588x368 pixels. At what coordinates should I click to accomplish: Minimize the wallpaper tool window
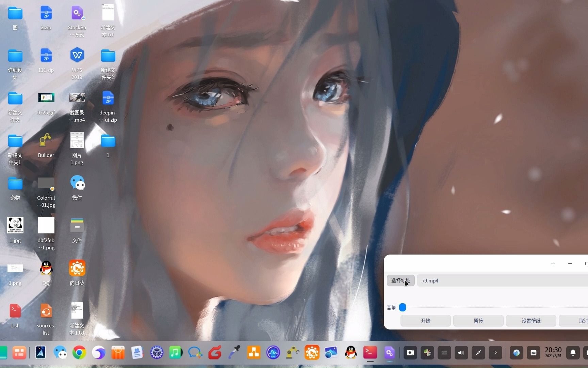coord(570,263)
